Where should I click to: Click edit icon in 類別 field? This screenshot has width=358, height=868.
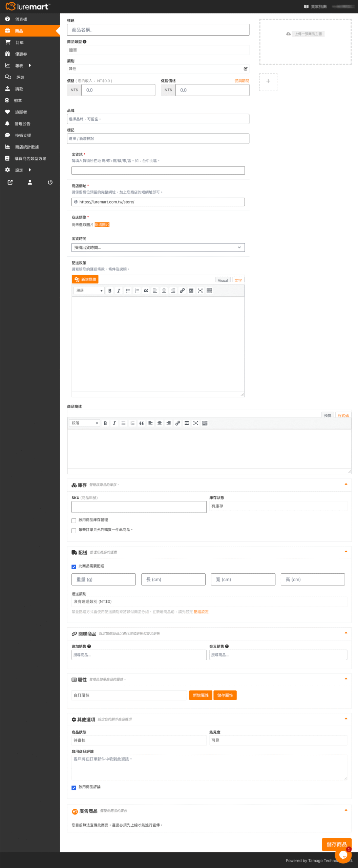246,69
